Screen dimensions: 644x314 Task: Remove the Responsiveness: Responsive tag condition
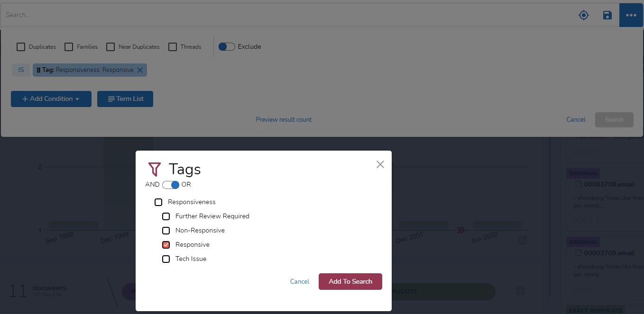(x=140, y=70)
